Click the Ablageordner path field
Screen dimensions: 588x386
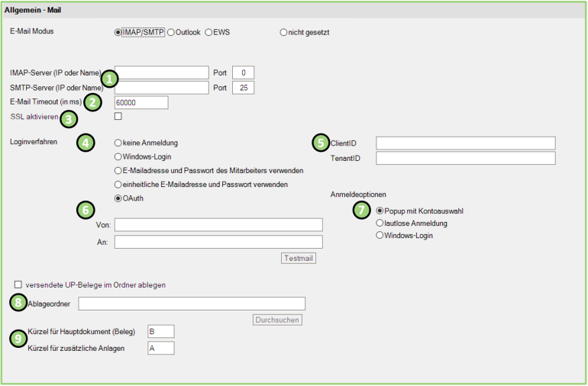[x=192, y=304]
